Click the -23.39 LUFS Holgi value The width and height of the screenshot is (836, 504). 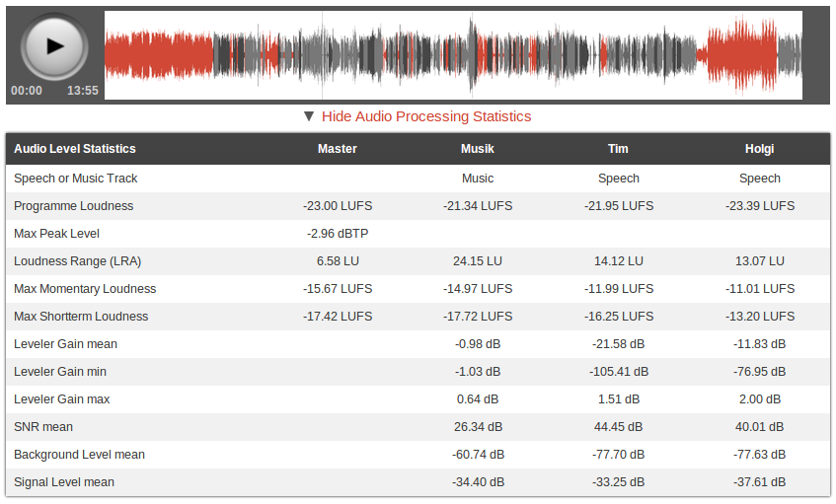pos(760,206)
